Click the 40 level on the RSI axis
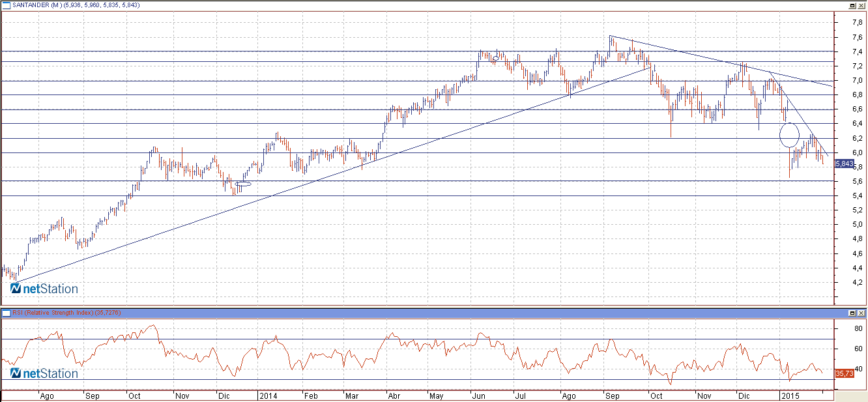Screen dimensions: 868x402 (857, 369)
